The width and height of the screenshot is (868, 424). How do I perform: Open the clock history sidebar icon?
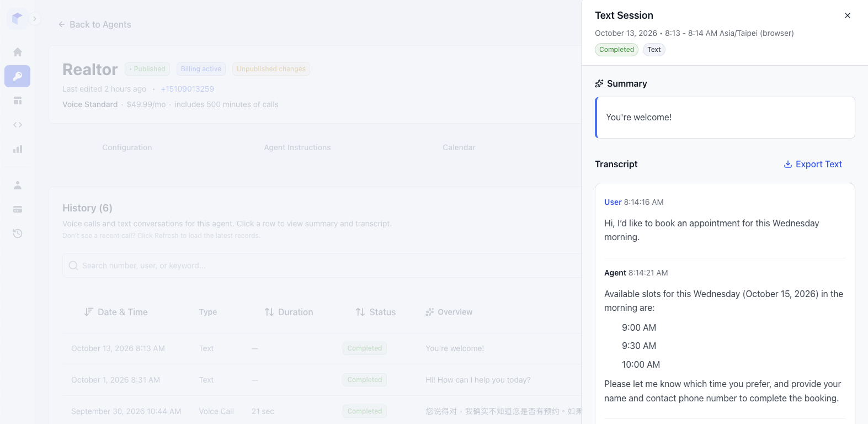[x=18, y=234]
